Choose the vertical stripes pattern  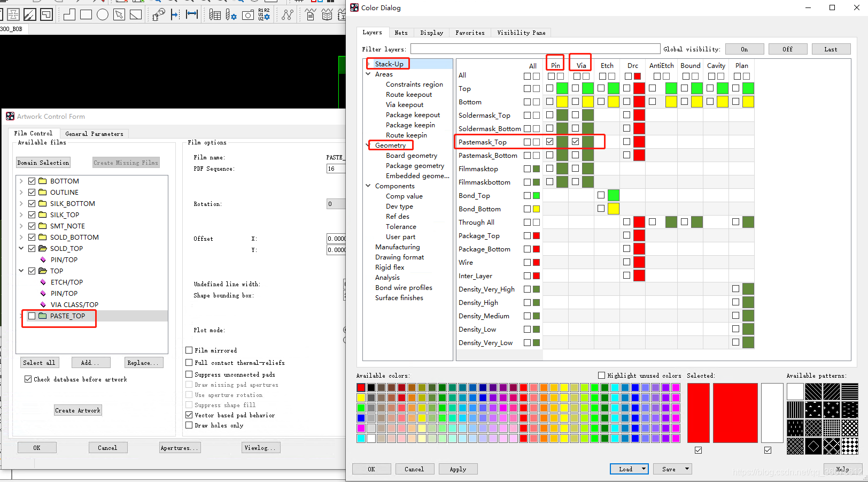[795, 410]
